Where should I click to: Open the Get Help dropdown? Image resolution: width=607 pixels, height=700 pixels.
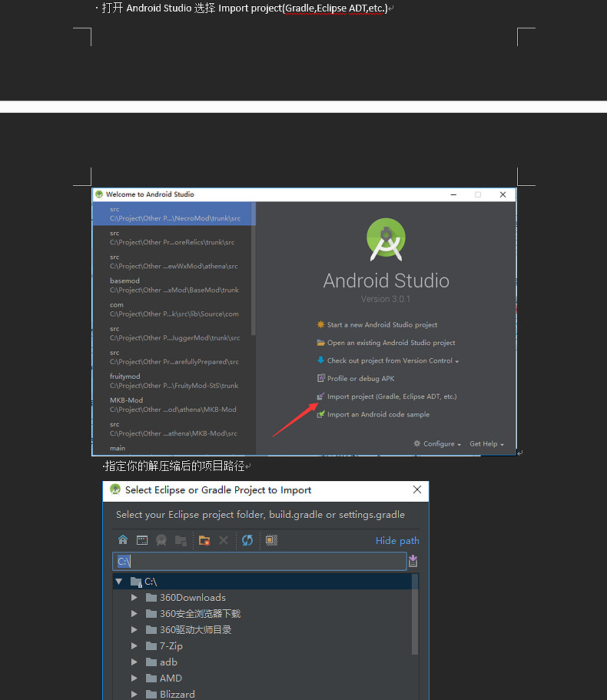[x=486, y=444]
